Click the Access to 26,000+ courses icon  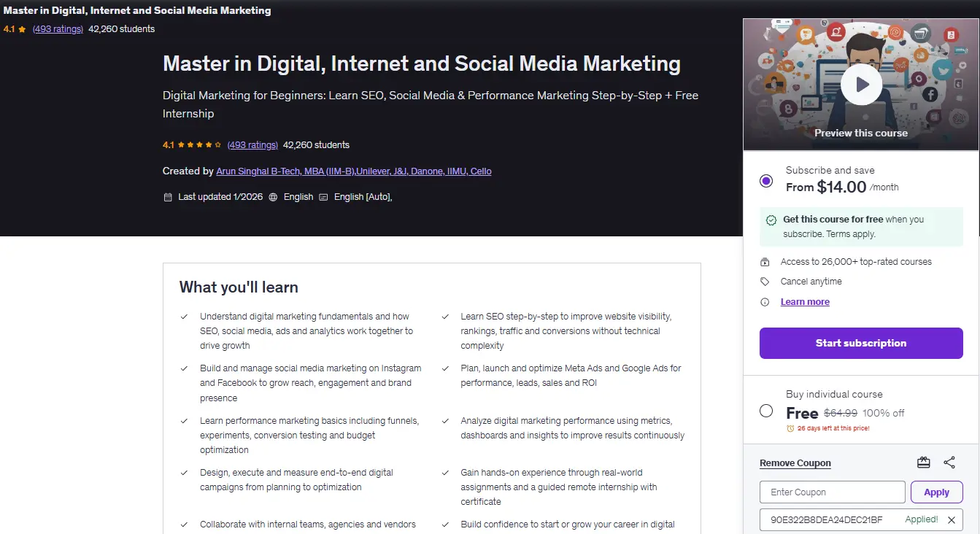(x=765, y=262)
